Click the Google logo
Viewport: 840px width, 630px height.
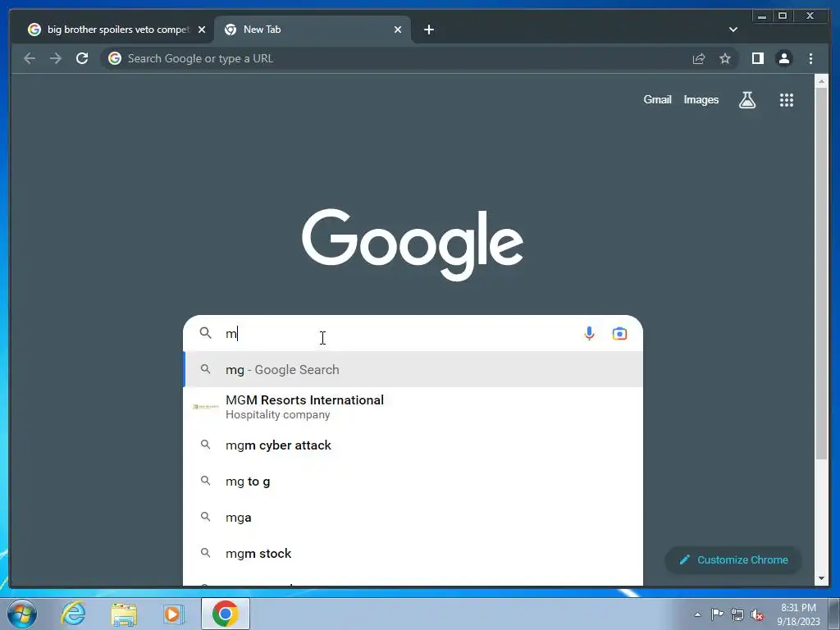click(x=413, y=244)
